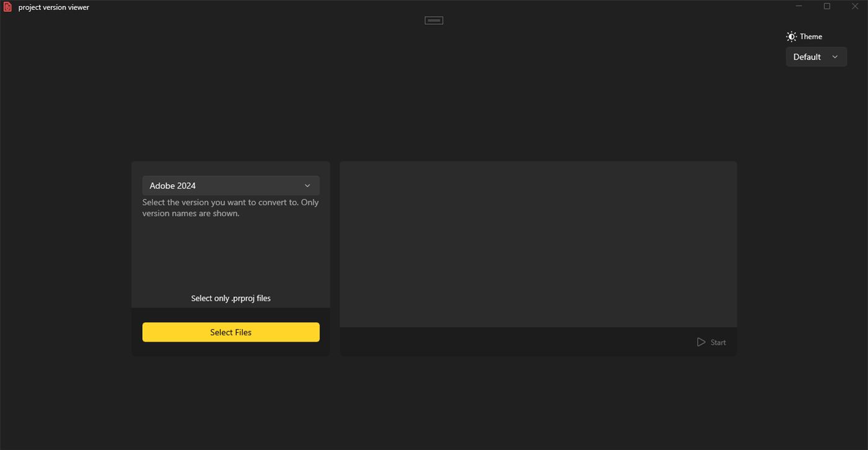Click the 'project version viewer' window title
Viewport: 868px width, 450px height.
pyautogui.click(x=54, y=7)
